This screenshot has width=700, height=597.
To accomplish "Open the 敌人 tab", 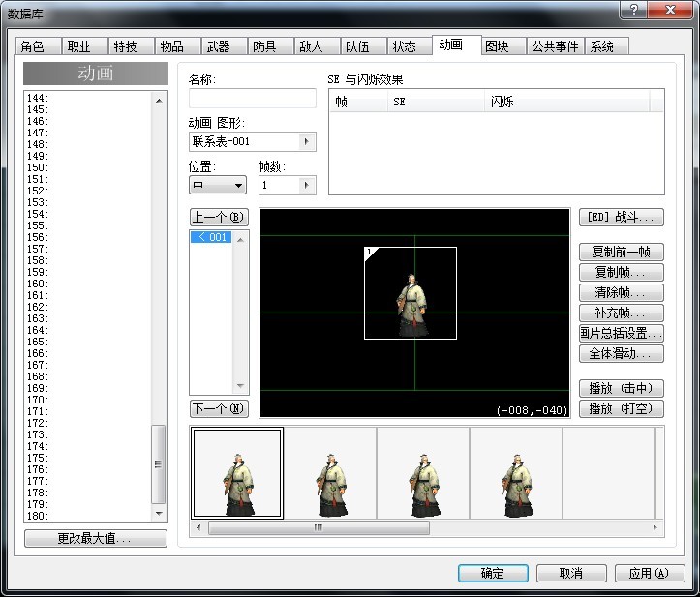I will 316,46.
